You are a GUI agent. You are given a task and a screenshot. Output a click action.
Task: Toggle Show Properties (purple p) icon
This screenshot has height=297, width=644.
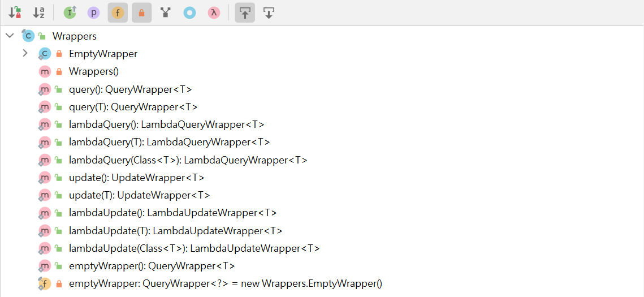point(94,13)
